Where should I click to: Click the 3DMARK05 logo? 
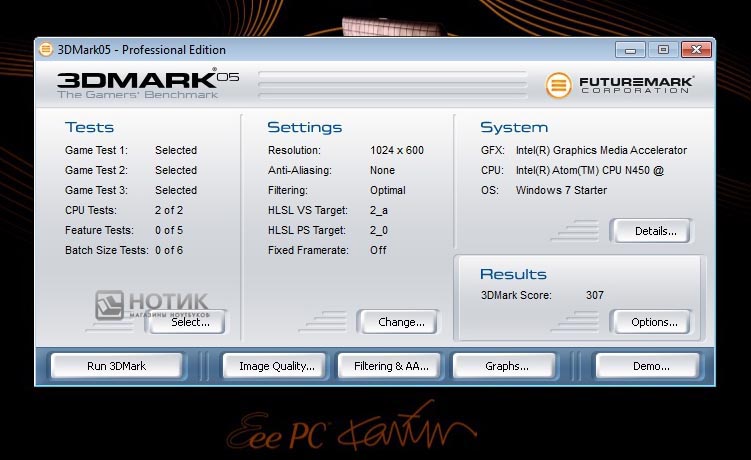(x=148, y=79)
